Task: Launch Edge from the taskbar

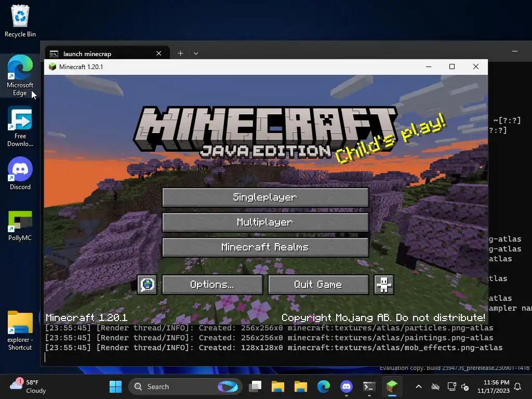Action: (x=323, y=387)
